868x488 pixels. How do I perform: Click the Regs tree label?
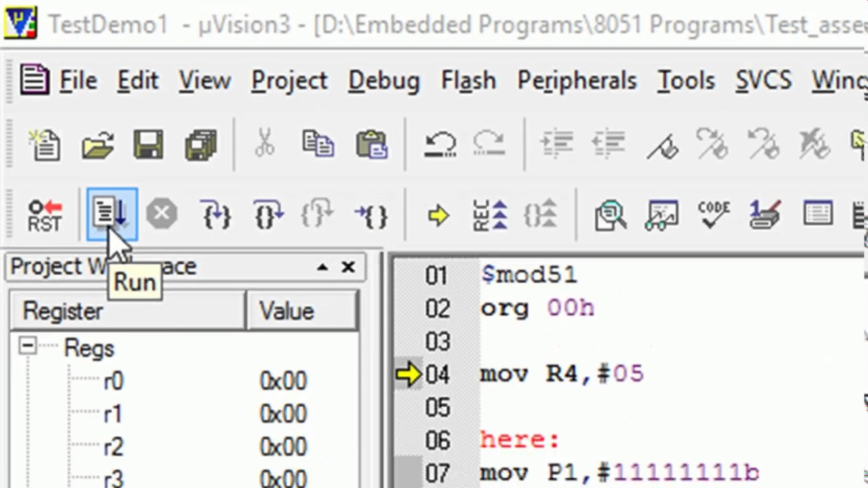pyautogui.click(x=89, y=348)
